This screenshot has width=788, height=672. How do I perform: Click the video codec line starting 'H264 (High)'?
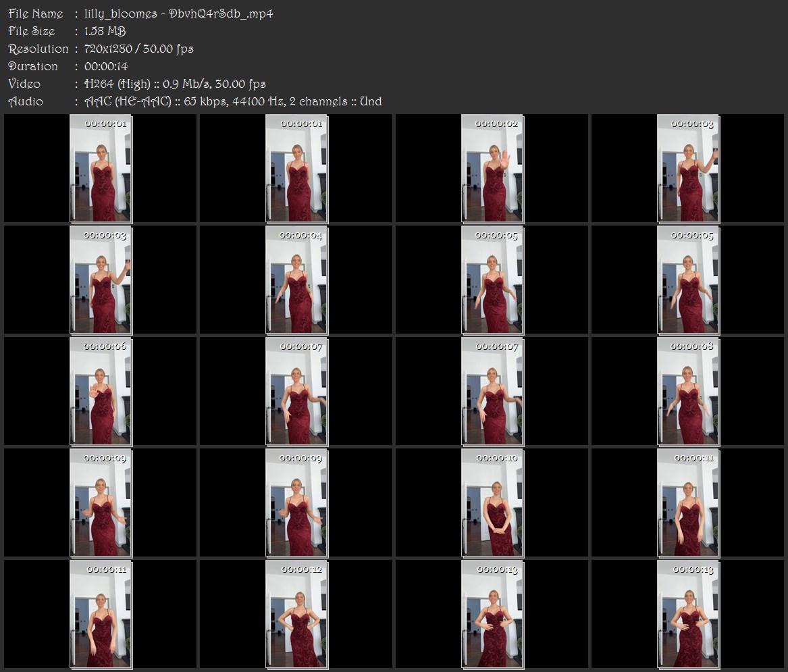175,84
